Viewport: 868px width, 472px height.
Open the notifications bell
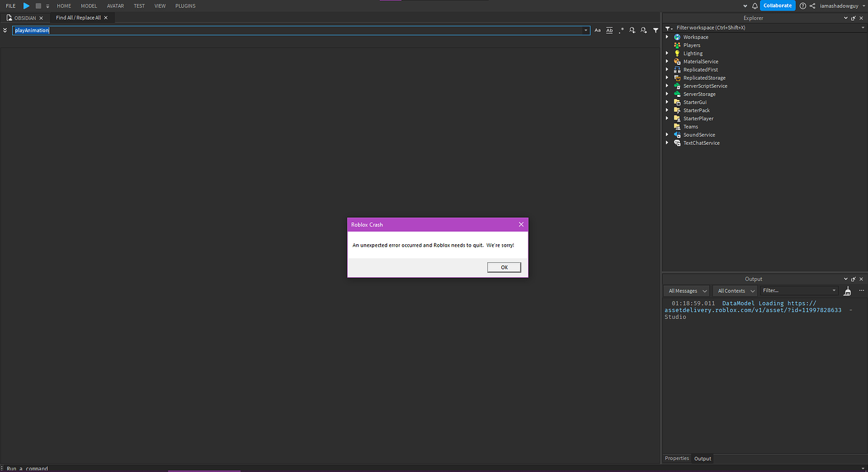[754, 6]
